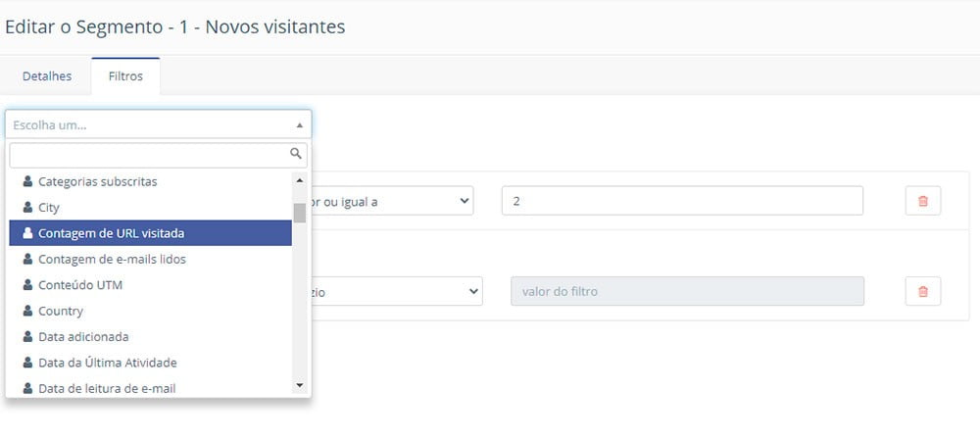Pick 'Data da Última Atividade' option
The width and height of the screenshot is (980, 439).
pos(108,363)
